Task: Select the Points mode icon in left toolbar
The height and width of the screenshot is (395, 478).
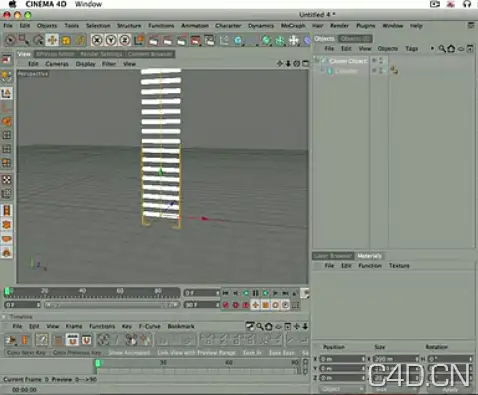Action: (x=7, y=135)
